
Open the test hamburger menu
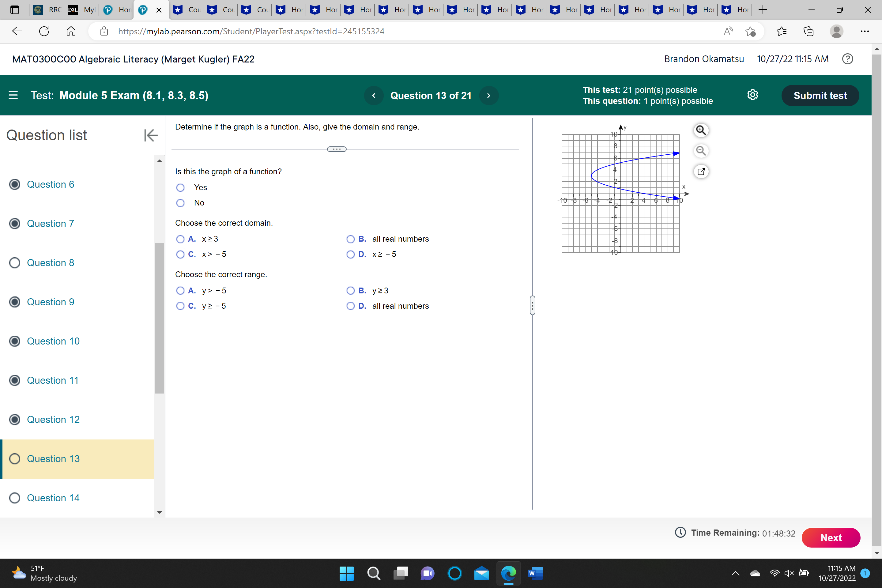tap(13, 95)
